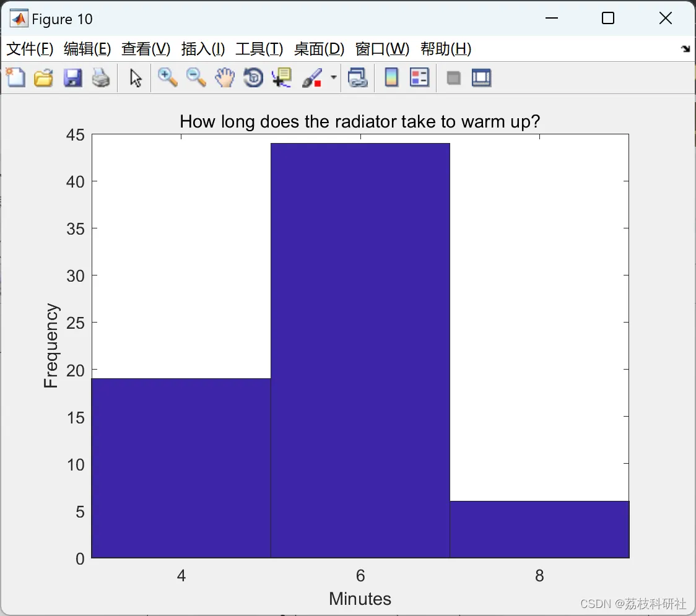Toggle the Data Cursor tool
Viewport: 696px width, 616px height.
(282, 77)
